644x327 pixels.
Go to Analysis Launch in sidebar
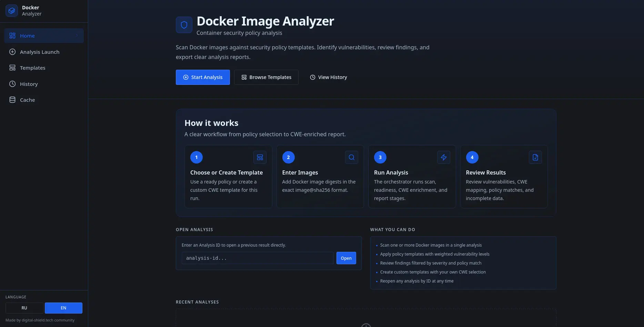tap(44, 52)
